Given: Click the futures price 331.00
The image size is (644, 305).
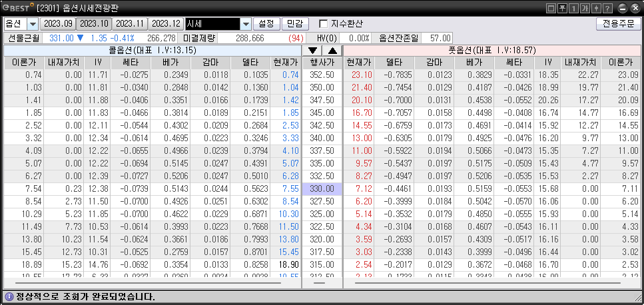Looking at the screenshot, I should click(x=61, y=38).
